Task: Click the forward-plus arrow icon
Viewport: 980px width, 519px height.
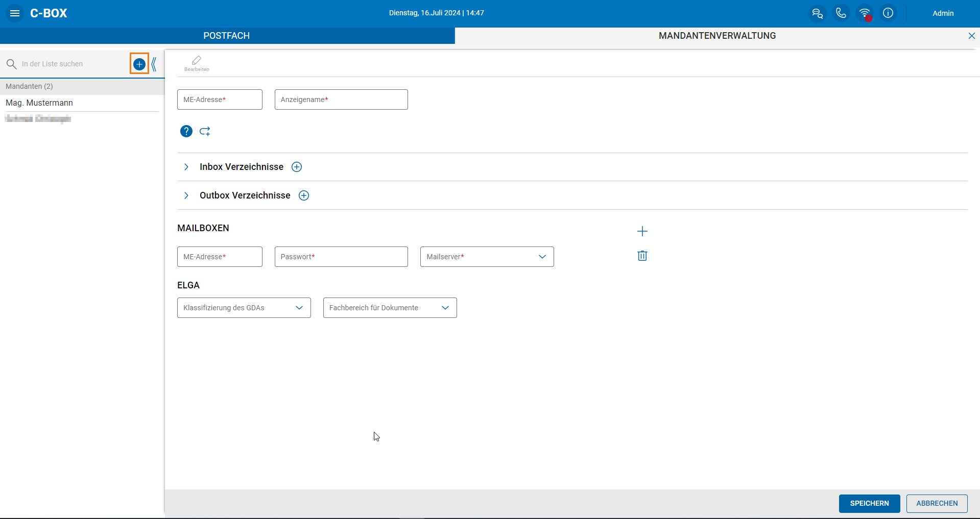Action: [205, 131]
